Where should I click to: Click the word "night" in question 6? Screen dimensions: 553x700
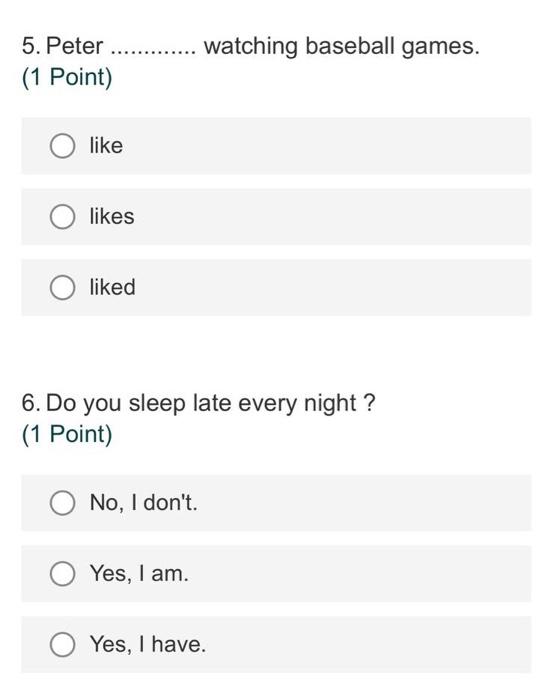[x=330, y=404]
